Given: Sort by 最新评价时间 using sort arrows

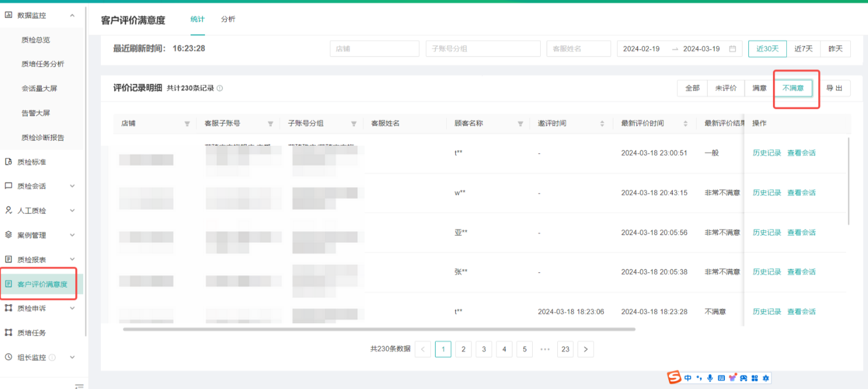Looking at the screenshot, I should [x=685, y=123].
